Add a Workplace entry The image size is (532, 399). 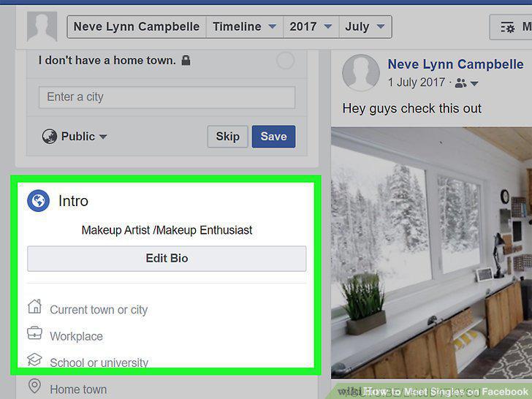[76, 336]
